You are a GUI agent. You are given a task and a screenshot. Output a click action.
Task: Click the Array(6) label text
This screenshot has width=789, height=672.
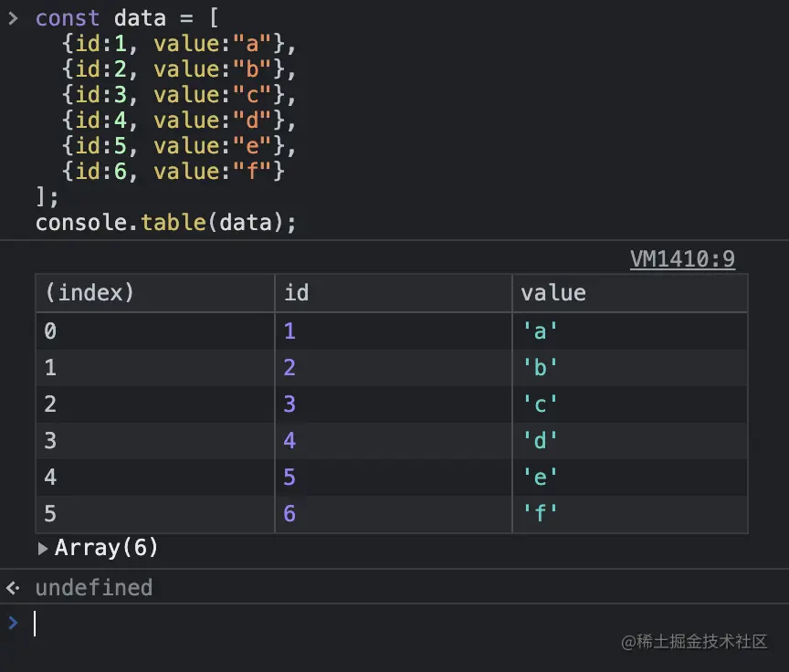click(106, 548)
